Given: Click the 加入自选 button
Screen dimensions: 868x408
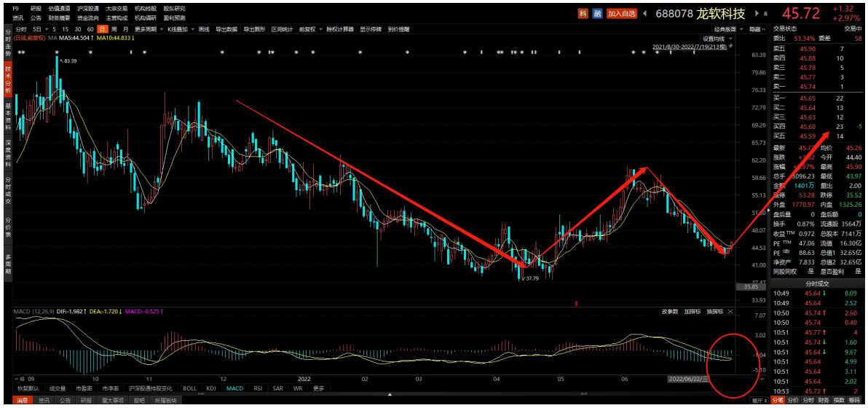Looking at the screenshot, I should 622,13.
